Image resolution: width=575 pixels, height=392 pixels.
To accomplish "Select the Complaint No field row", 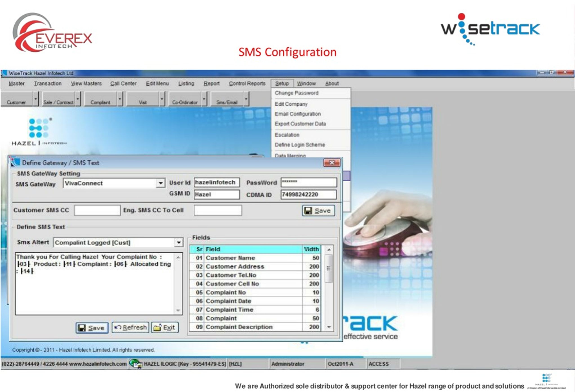I will pyautogui.click(x=255, y=292).
